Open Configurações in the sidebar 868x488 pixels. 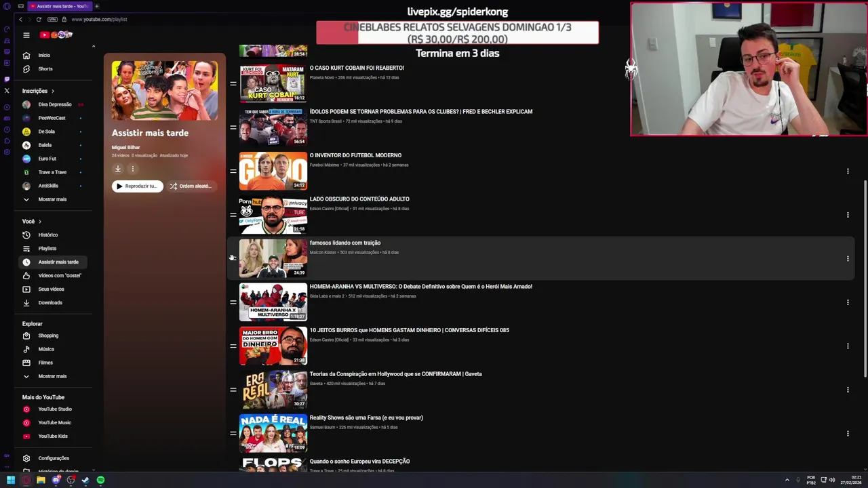(x=54, y=458)
